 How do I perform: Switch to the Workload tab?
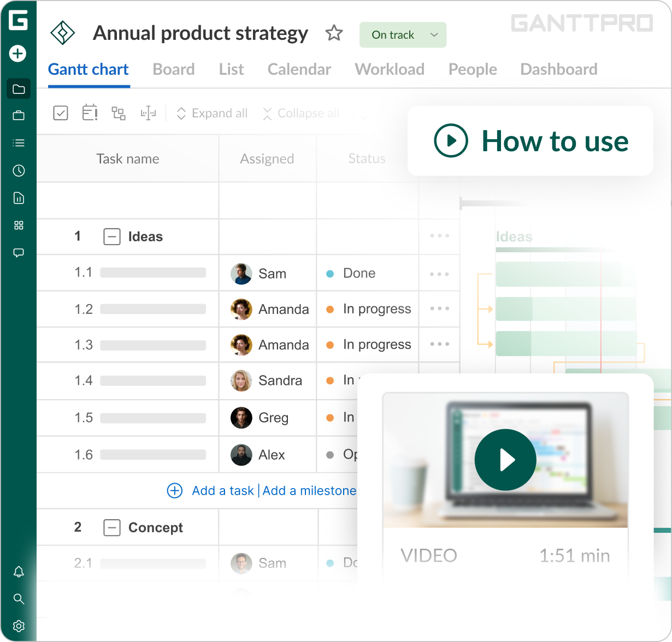390,69
